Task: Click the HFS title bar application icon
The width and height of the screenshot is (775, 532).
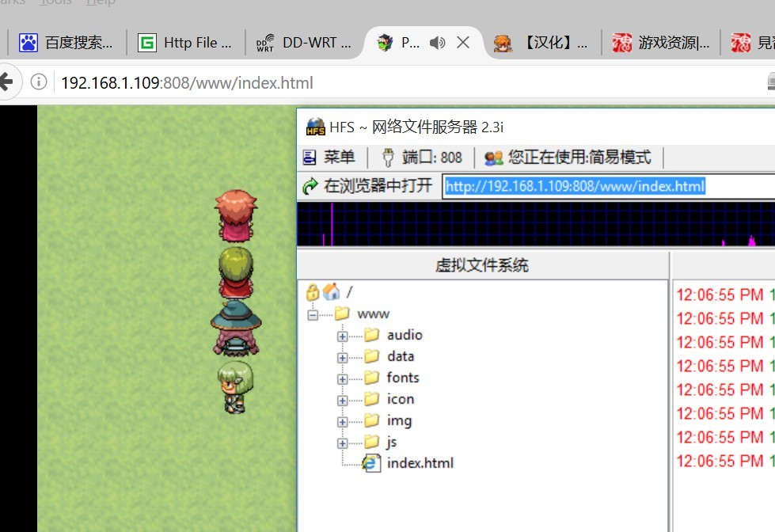Action: click(x=315, y=127)
